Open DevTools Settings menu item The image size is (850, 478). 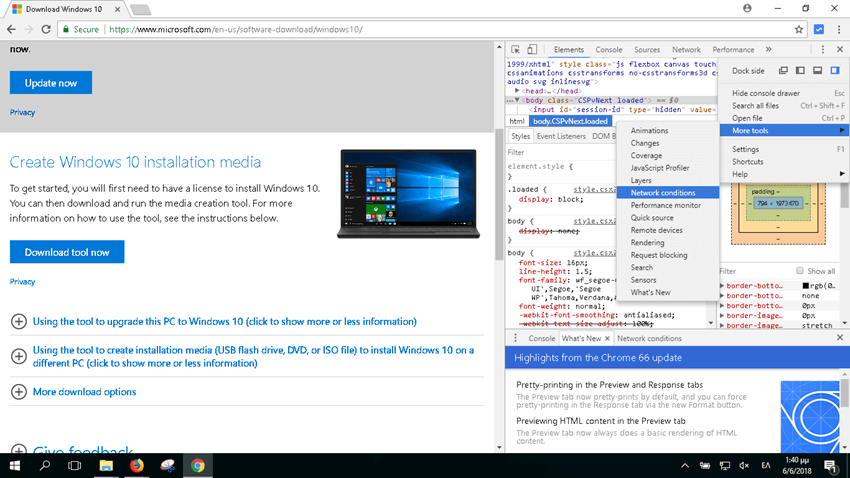tap(784, 149)
